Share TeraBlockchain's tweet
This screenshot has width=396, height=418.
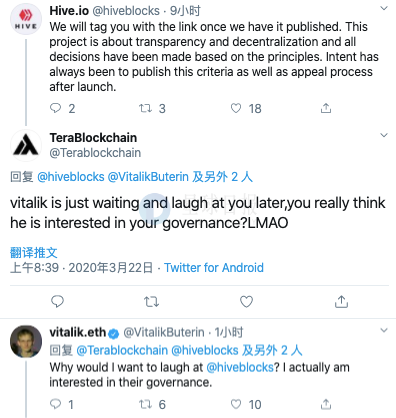[341, 301]
